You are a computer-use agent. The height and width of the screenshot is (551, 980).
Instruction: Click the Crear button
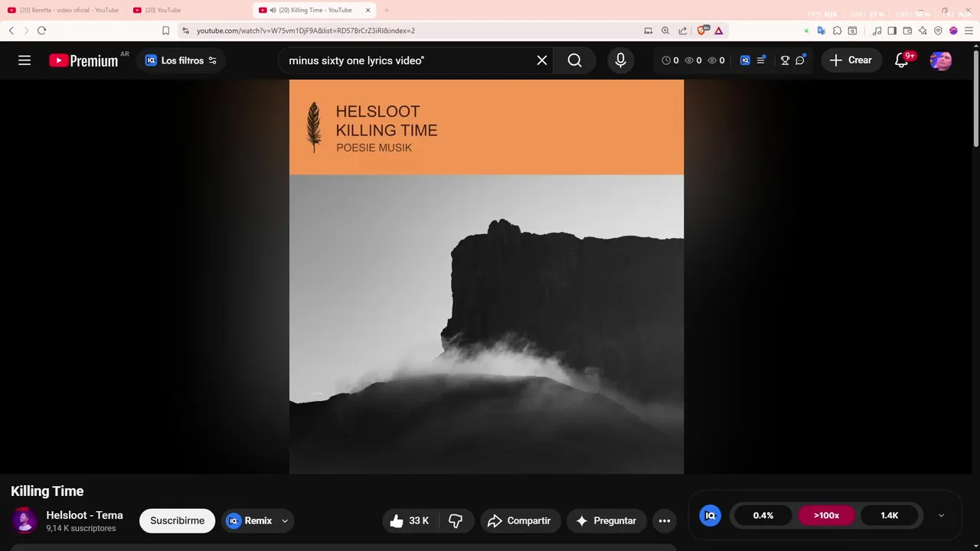(x=851, y=60)
